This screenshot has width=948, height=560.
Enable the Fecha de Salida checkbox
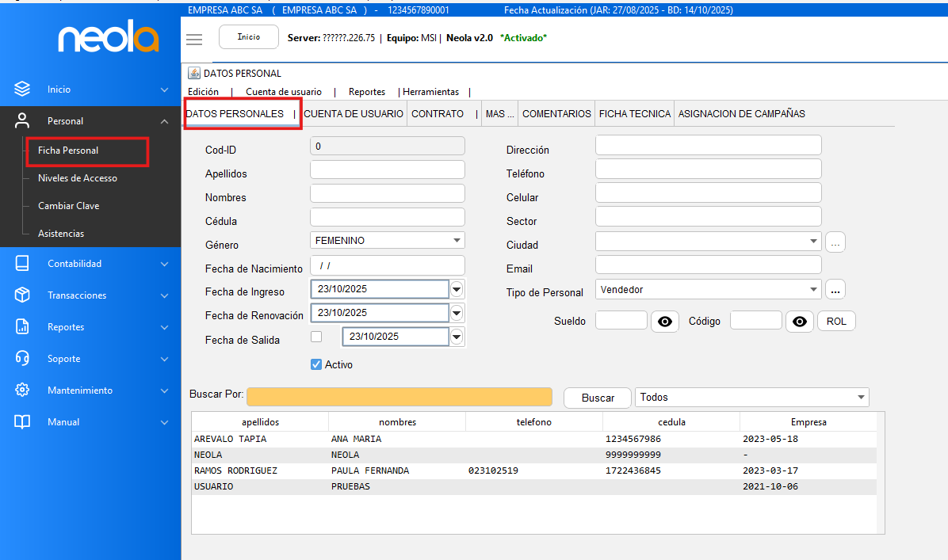tap(317, 337)
